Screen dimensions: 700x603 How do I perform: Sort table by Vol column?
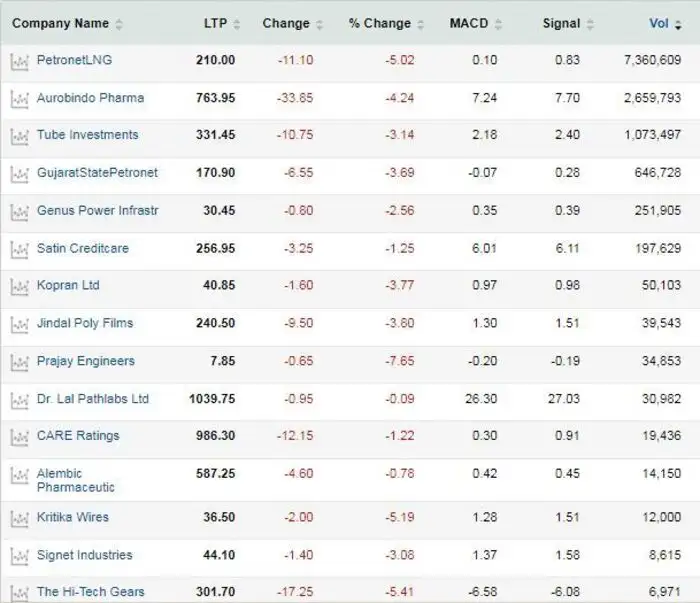pos(659,23)
